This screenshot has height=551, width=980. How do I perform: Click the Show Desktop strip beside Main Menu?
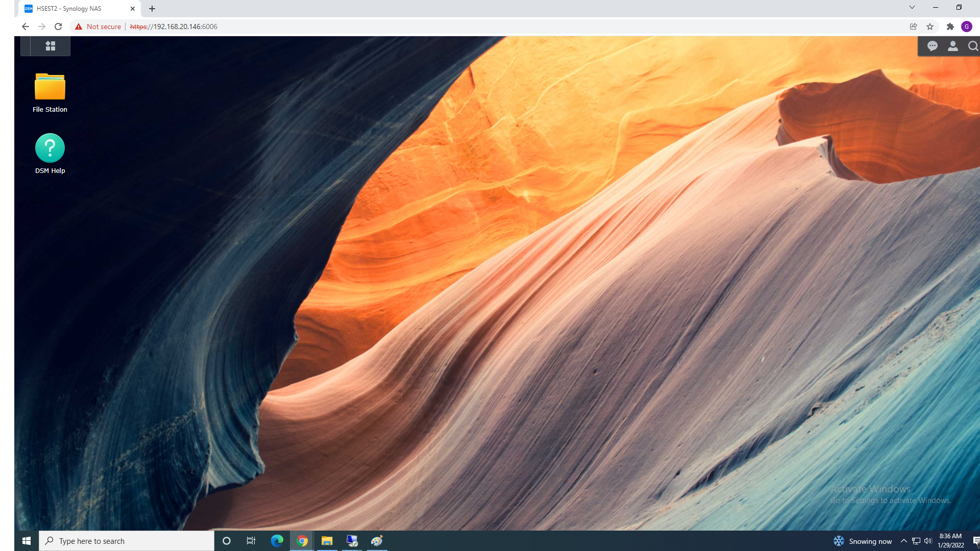click(x=25, y=46)
